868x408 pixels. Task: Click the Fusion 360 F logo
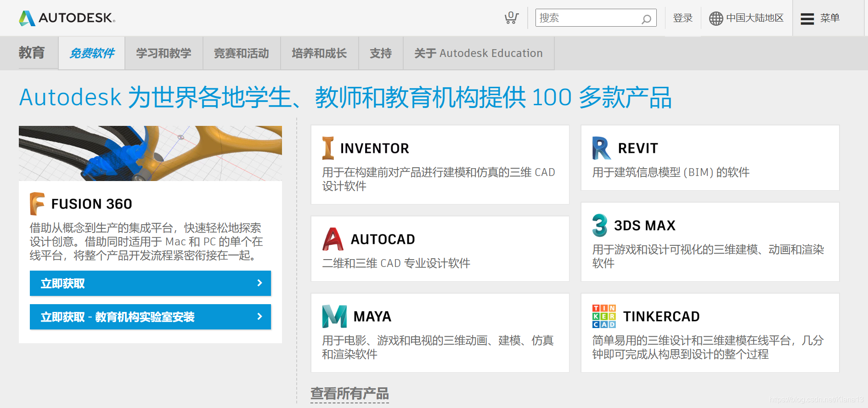coord(37,204)
